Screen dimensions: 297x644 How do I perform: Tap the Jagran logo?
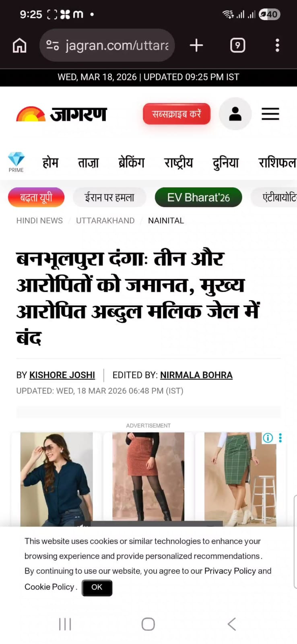62,114
